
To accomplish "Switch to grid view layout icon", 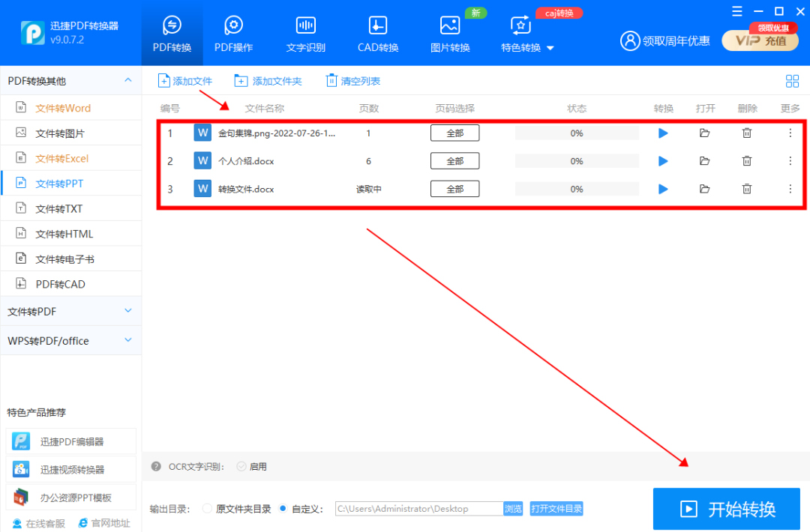I will 792,81.
